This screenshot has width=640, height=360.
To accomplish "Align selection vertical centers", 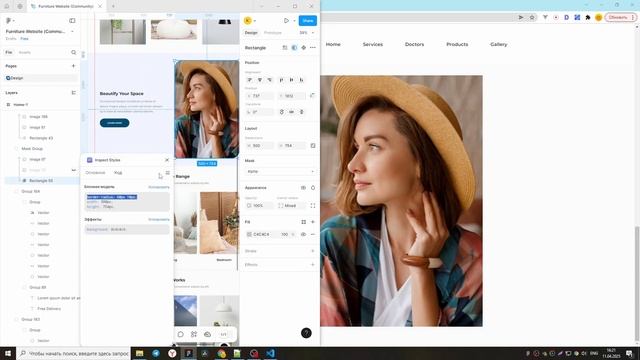I will click(291, 80).
